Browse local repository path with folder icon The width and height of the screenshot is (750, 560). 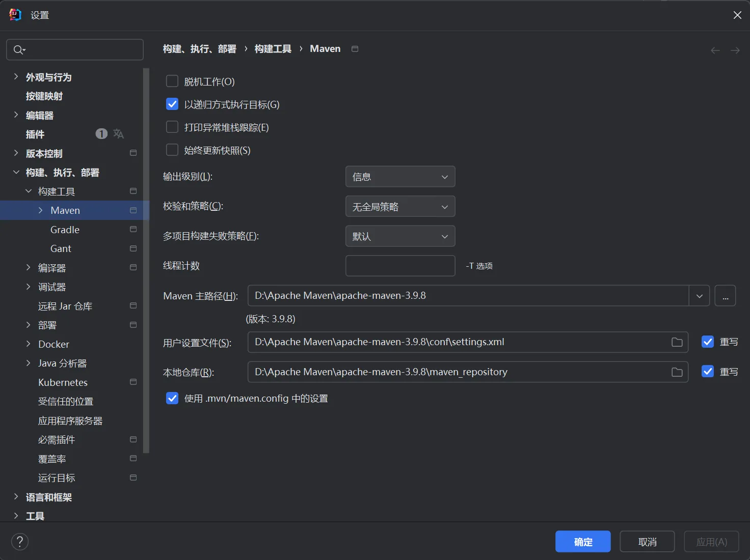[x=677, y=372]
